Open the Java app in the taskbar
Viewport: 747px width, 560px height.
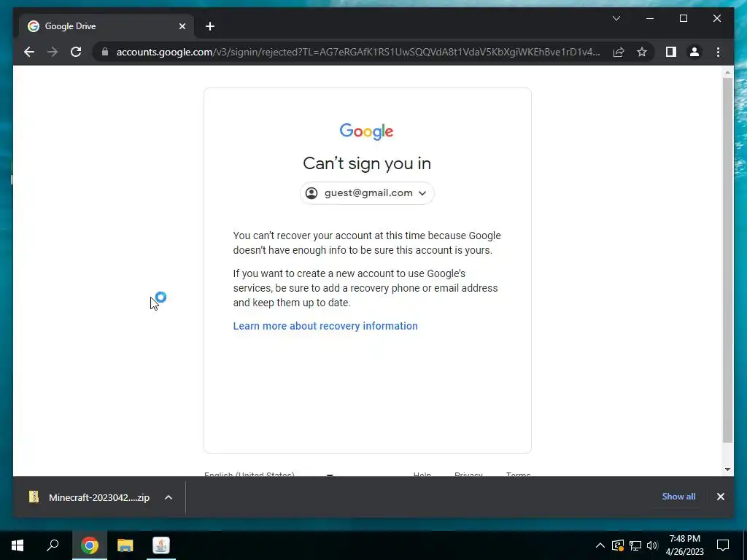pos(161,545)
